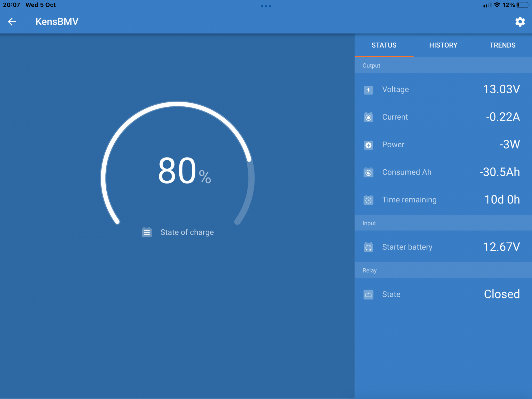Tap the 80% state of charge gauge
This screenshot has height=399, width=532.
pyautogui.click(x=178, y=170)
